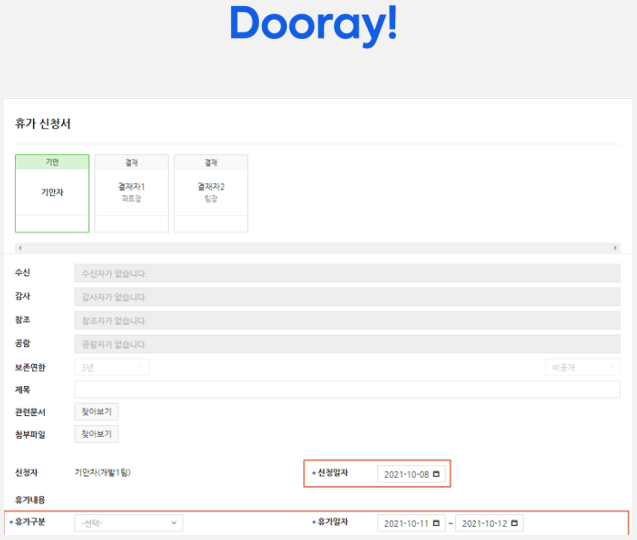Select the 결재자2 팀장 approval card

(211, 193)
